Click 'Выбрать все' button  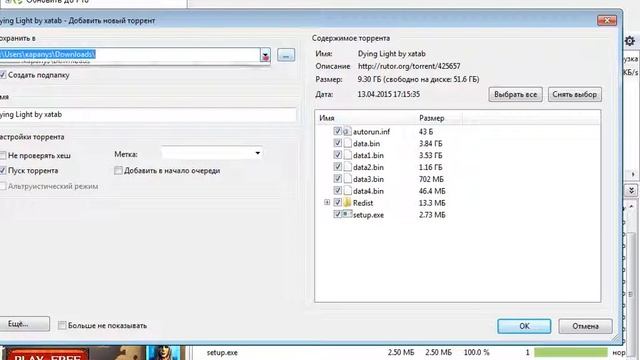pos(516,94)
